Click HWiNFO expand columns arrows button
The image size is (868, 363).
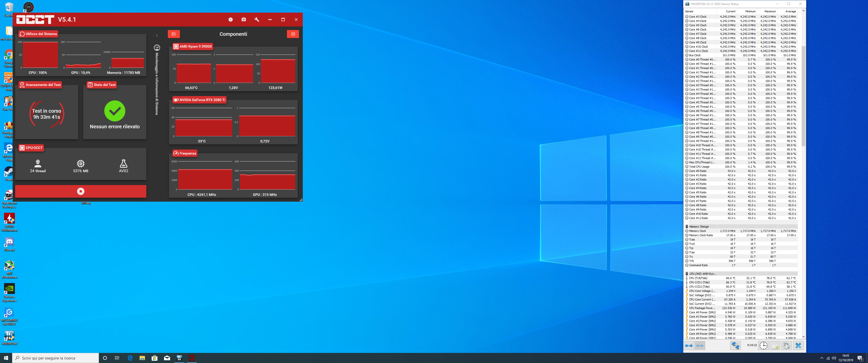click(x=689, y=346)
